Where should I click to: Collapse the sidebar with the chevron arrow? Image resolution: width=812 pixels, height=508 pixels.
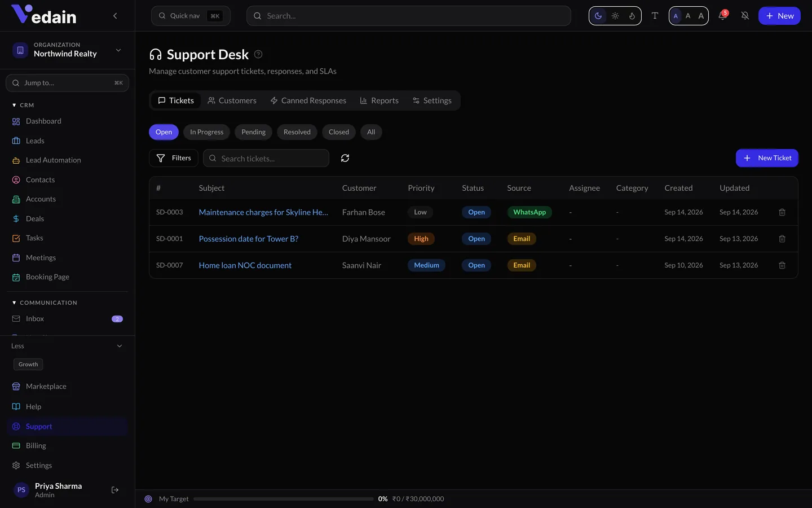115,16
